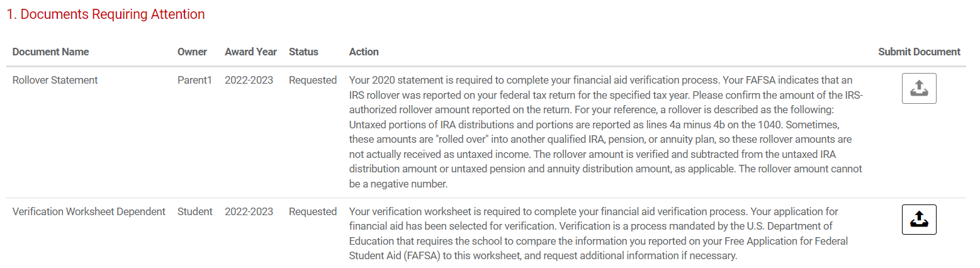
Task: Click the "Your 2020 statement is required" text
Action: coord(426,80)
